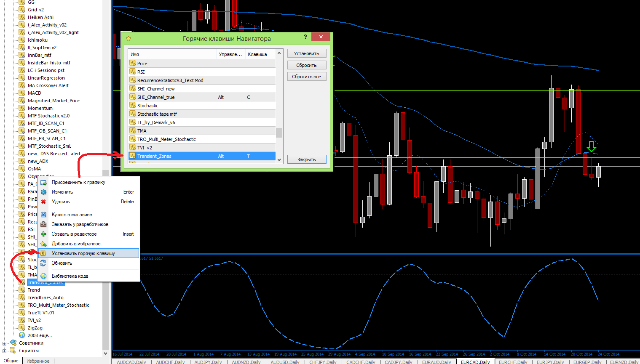Select 'MA Crossover Alert' in Navigator tree
640x364 pixels.
coord(48,85)
